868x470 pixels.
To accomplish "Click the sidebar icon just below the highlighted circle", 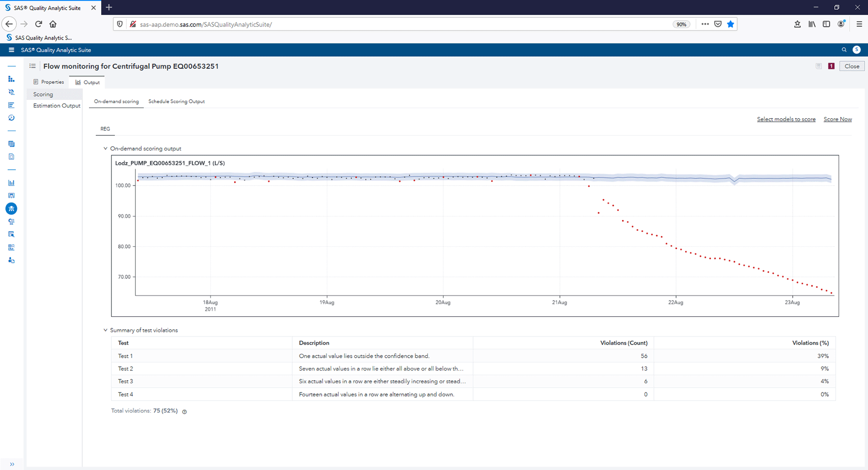I will pyautogui.click(x=12, y=222).
